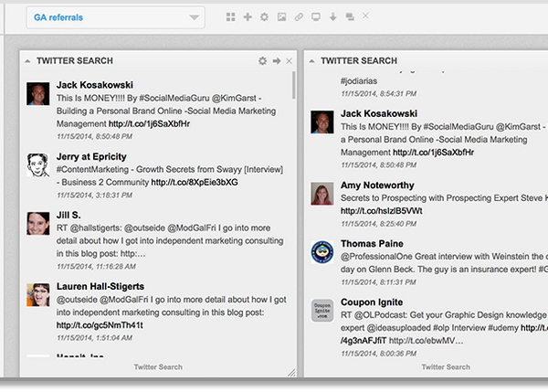
Task: Collapse the left Twitter Search widget
Action: (27, 61)
